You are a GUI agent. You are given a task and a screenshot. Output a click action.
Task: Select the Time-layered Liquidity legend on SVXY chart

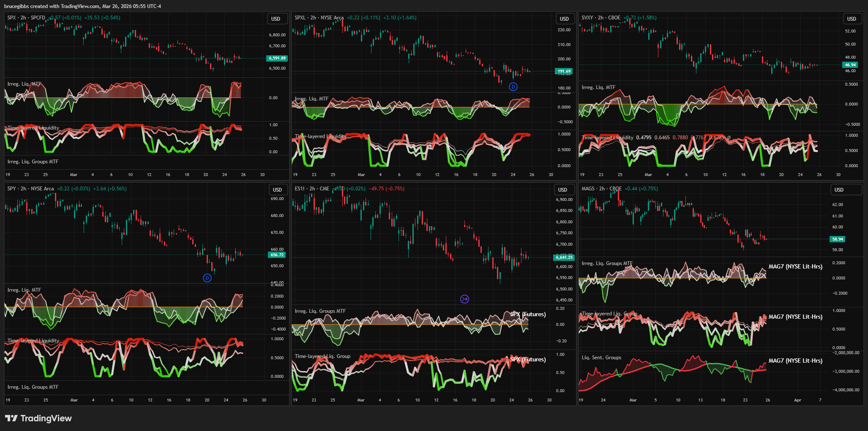tap(607, 138)
